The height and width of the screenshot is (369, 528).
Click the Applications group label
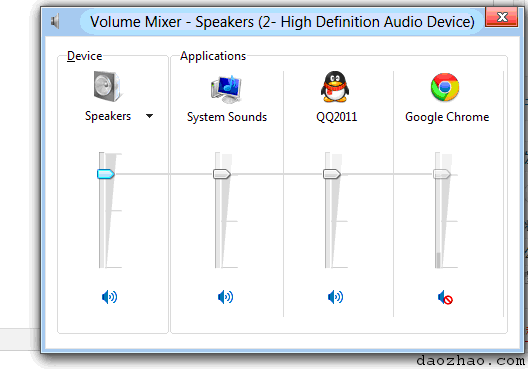pyautogui.click(x=213, y=56)
